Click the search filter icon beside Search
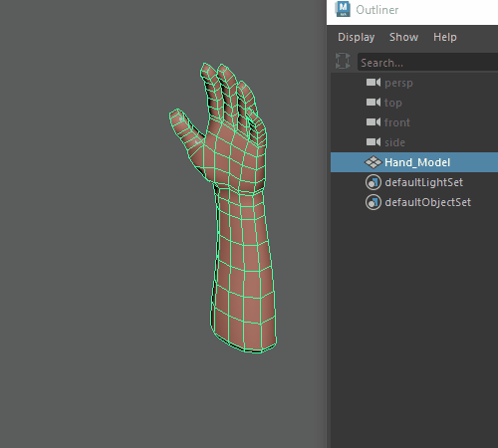The height and width of the screenshot is (448, 498). click(343, 61)
